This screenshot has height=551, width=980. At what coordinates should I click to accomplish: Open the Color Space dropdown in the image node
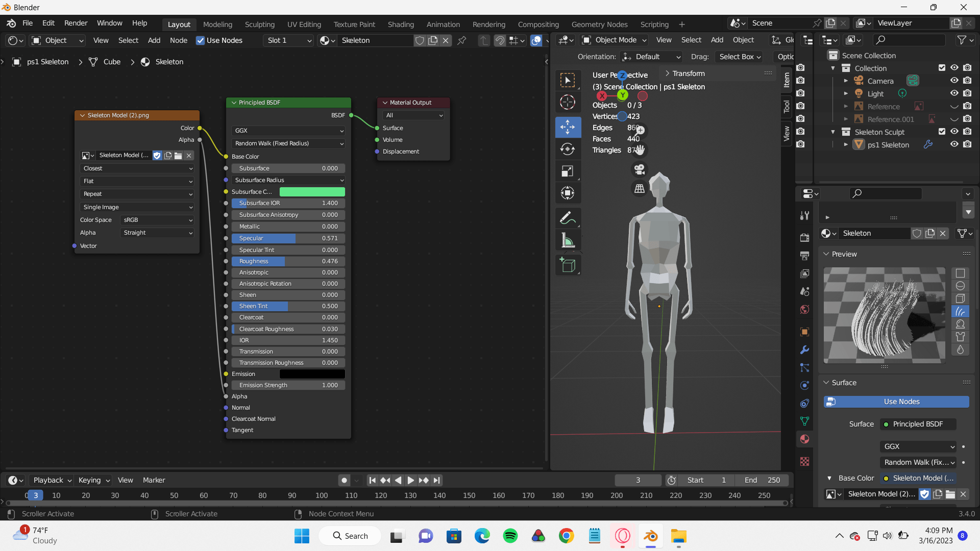(x=157, y=220)
